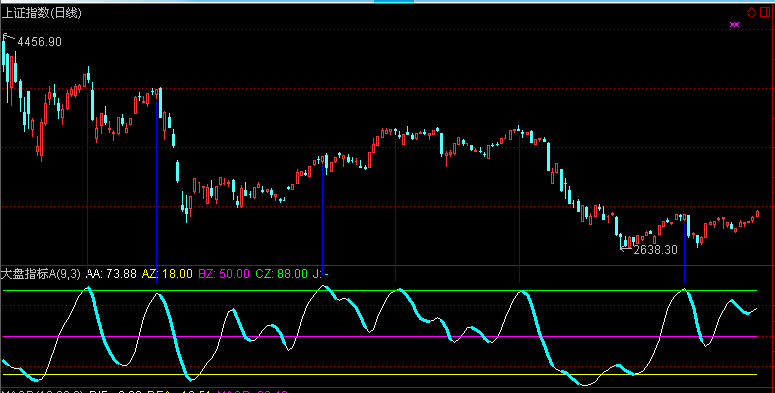Click the yellow AZ: 18.00 value
Screen dimensions: 775x393
pos(167,274)
